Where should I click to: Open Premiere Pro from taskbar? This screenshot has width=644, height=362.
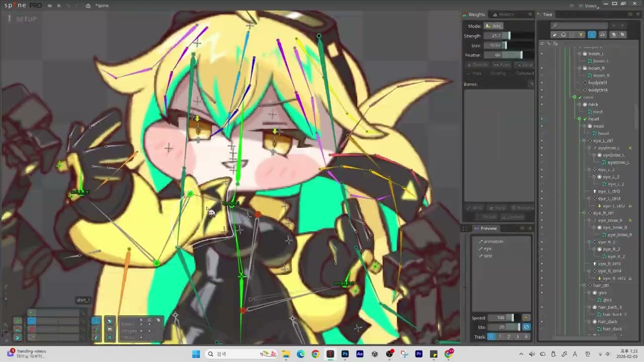419,354
